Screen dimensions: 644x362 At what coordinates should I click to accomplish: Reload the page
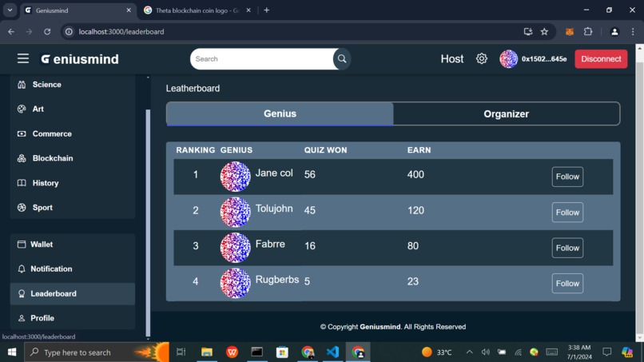coord(47,32)
